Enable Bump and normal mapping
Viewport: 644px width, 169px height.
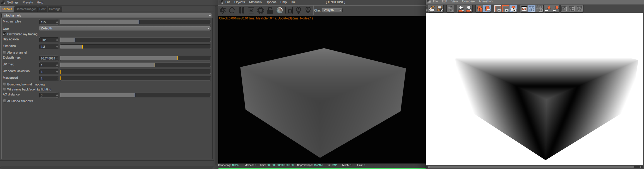4,84
